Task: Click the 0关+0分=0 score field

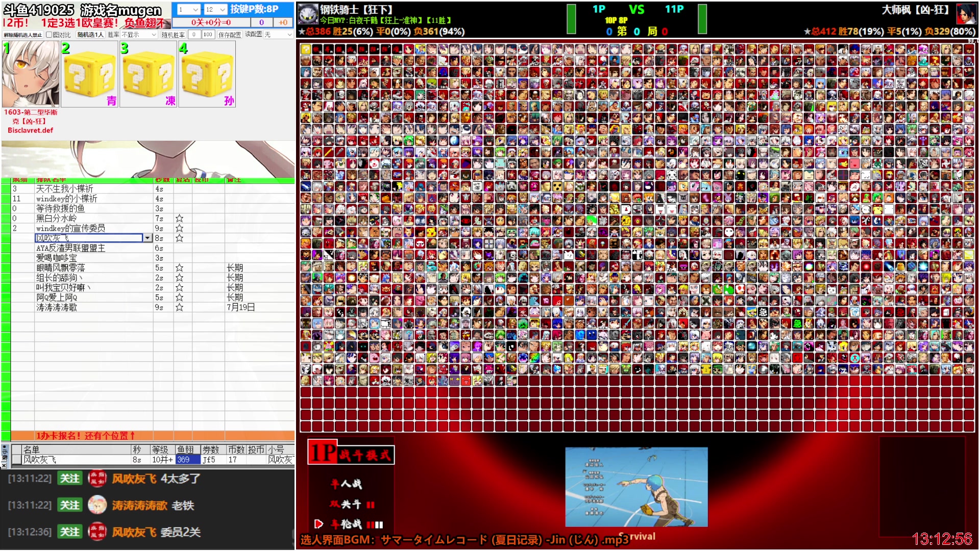Action: click(211, 22)
